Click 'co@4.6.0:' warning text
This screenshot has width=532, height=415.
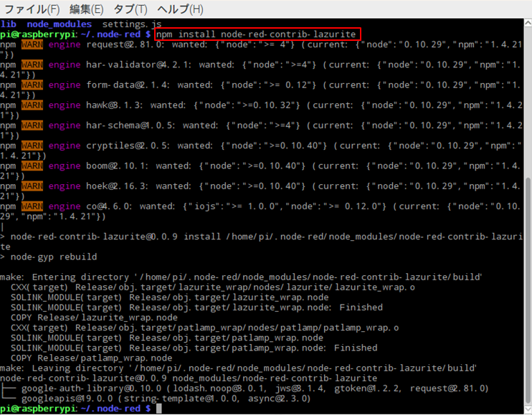109,206
